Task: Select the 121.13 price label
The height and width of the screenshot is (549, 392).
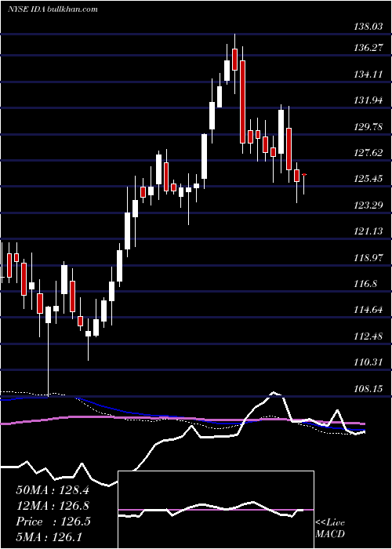Action: [368, 231]
